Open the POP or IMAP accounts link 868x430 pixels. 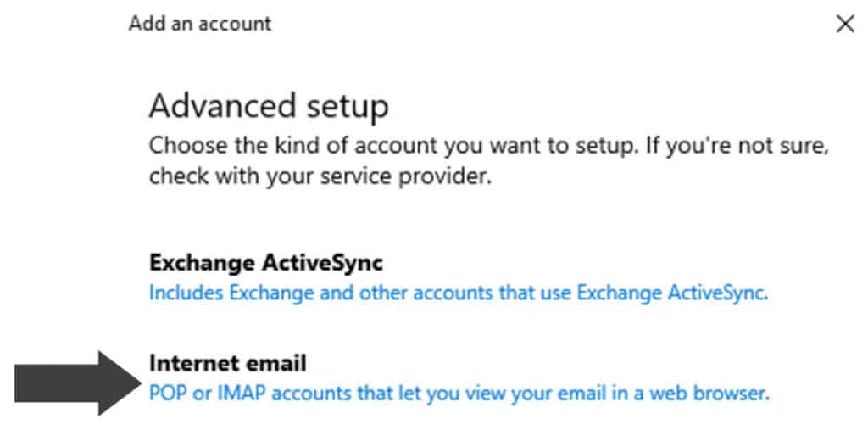[x=459, y=394]
